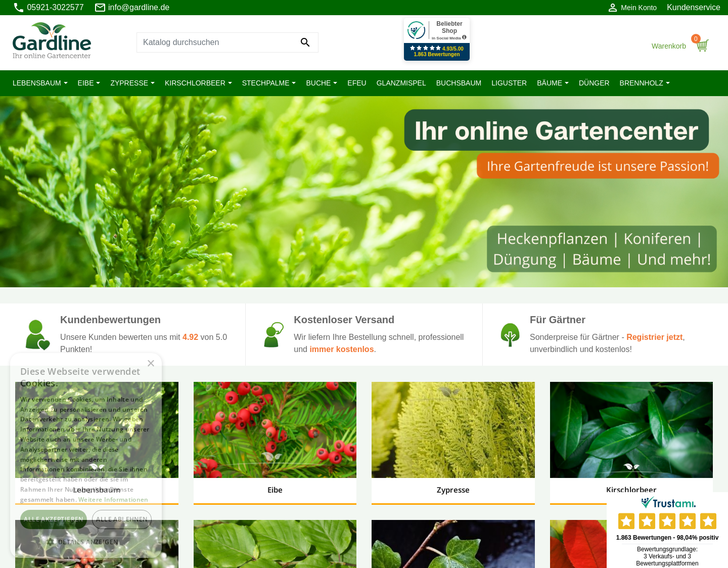Click the Trustami logo in widget
This screenshot has width=728, height=568.
[668, 503]
